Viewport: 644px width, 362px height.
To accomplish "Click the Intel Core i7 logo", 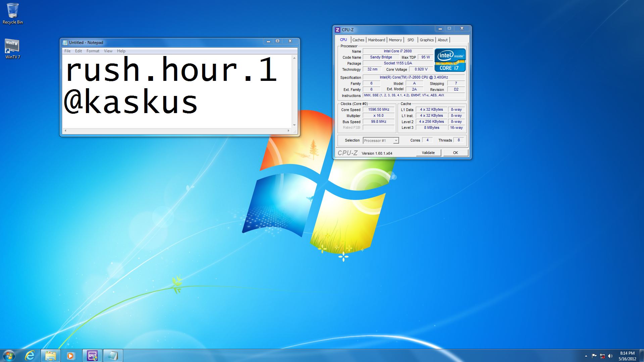I will (x=450, y=60).
